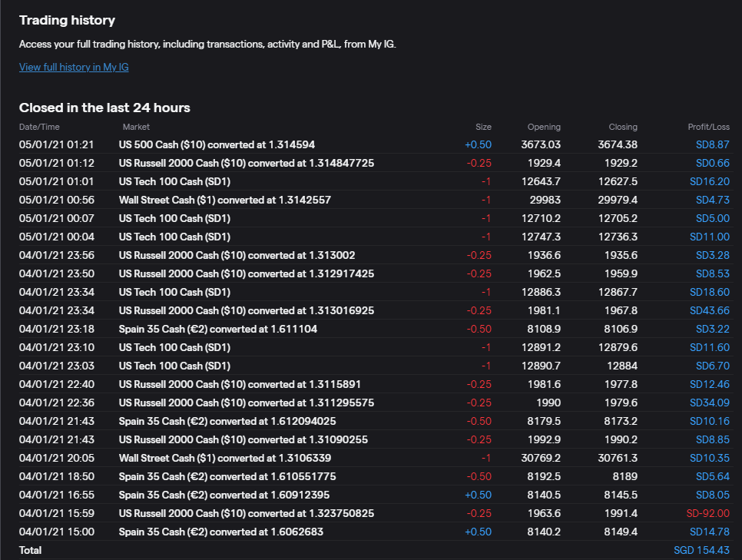742x560 pixels.
Task: Select the Spain 35 trade at 15:00
Action: coord(220,532)
